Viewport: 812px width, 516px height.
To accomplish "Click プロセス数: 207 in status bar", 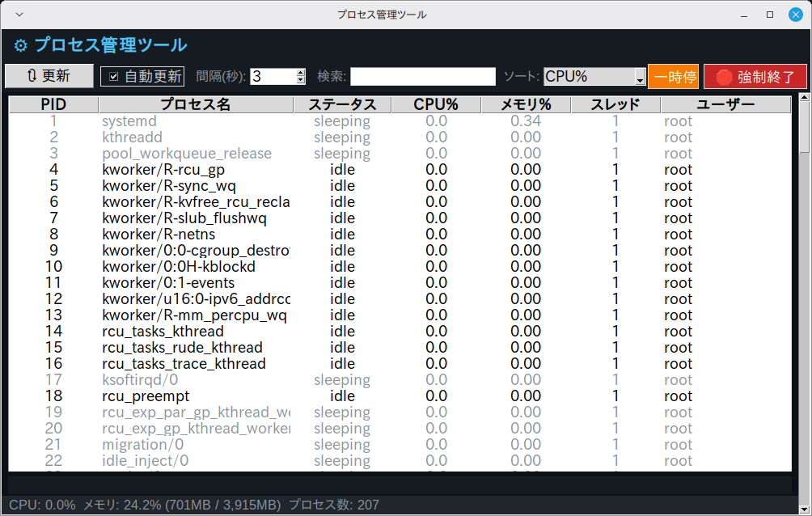I will click(334, 505).
